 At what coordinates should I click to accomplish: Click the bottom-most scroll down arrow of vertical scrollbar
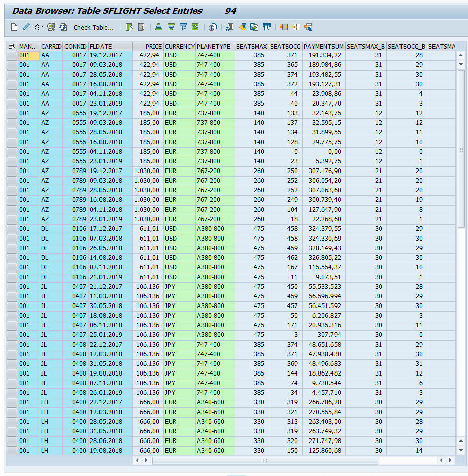coord(461,450)
